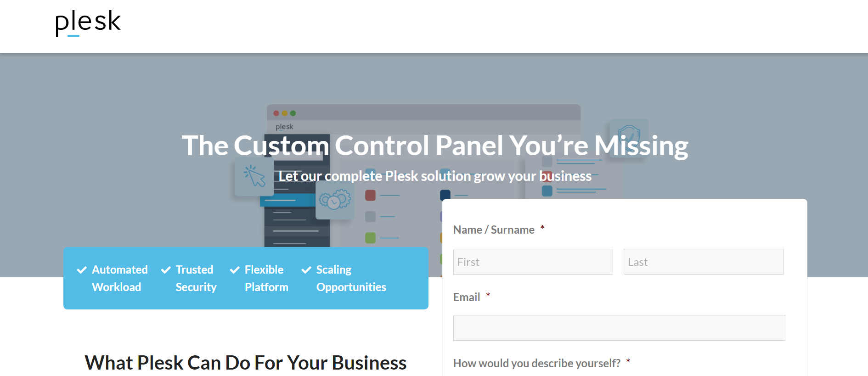Focus the First name input field
868x376 pixels.
(533, 262)
